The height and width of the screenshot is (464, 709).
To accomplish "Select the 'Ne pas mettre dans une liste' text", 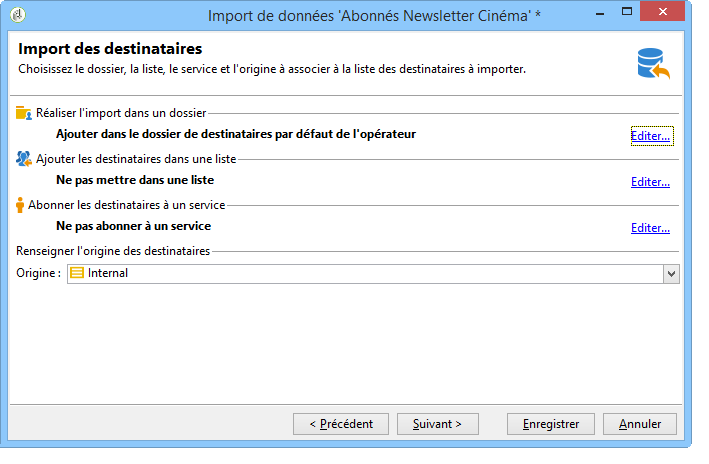I will point(135,180).
